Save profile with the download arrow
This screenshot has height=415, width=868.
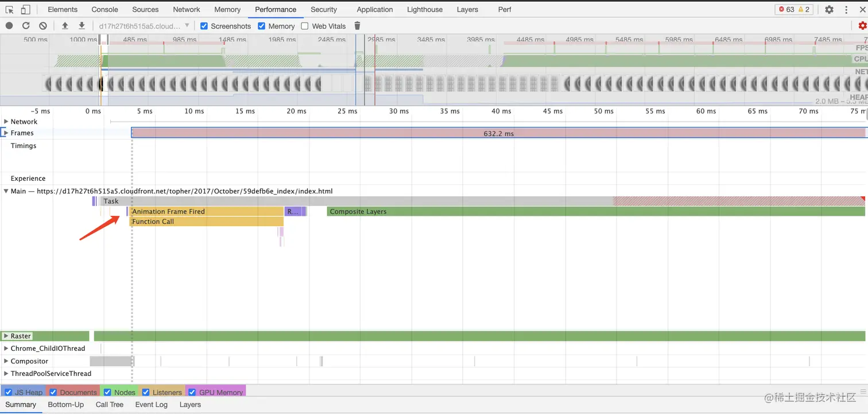tap(82, 26)
